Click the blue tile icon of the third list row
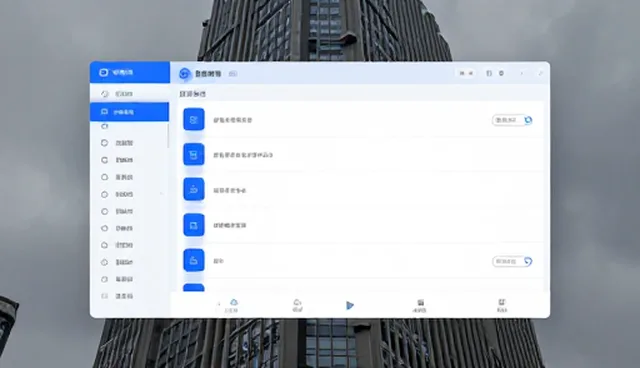 coord(194,189)
